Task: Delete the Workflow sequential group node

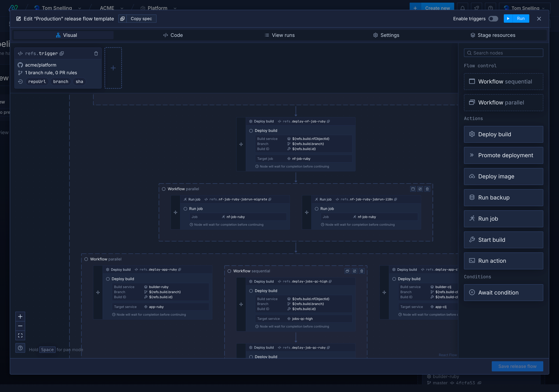Action: click(x=362, y=271)
